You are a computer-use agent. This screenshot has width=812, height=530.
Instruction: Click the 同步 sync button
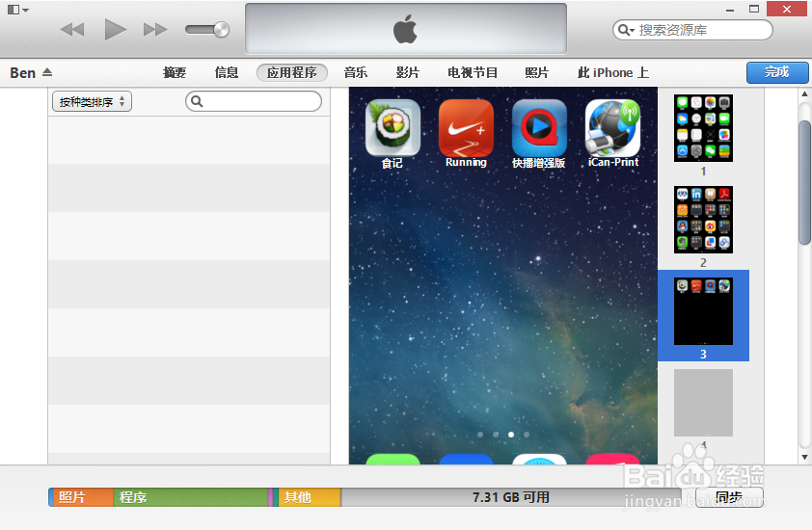coord(729,497)
